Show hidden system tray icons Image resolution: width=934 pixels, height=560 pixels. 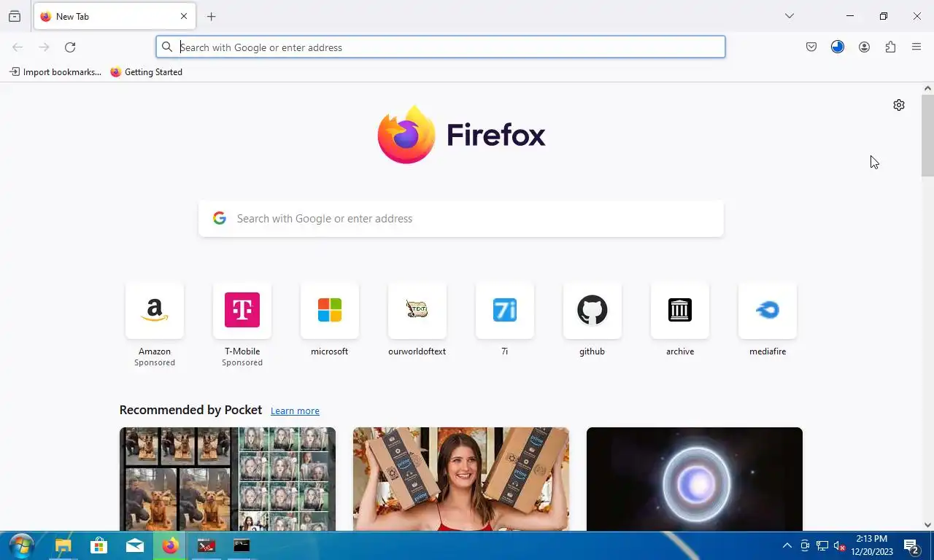pyautogui.click(x=787, y=545)
